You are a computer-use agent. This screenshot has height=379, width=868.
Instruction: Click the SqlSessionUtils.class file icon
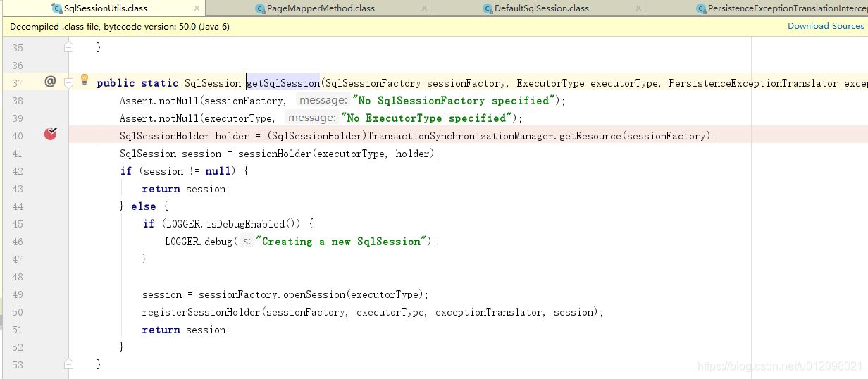coord(58,8)
